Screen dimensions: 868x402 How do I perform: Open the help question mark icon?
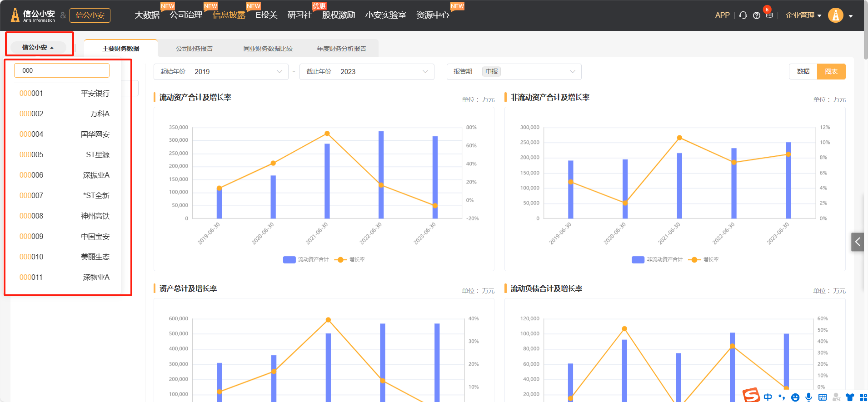click(757, 15)
